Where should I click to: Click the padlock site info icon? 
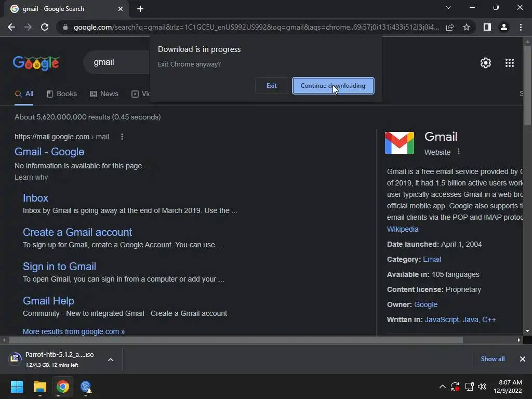click(65, 27)
